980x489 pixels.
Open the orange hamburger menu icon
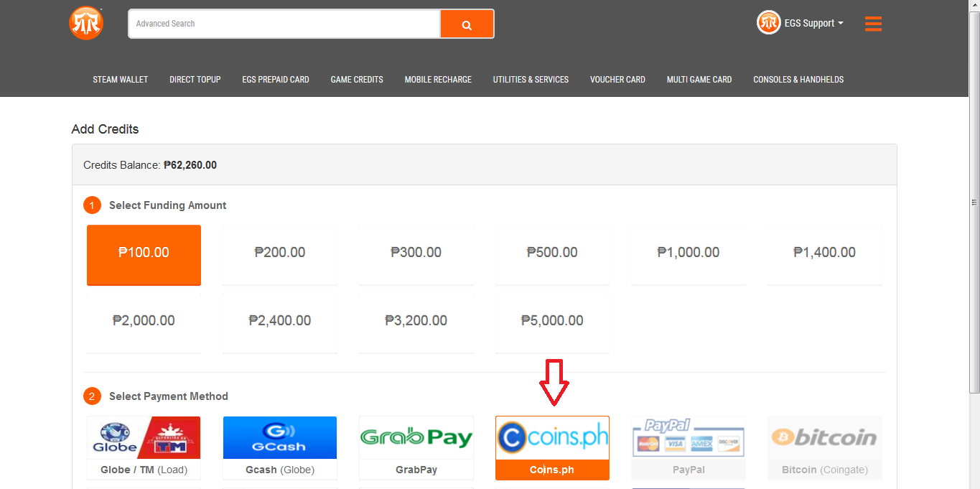(x=873, y=24)
